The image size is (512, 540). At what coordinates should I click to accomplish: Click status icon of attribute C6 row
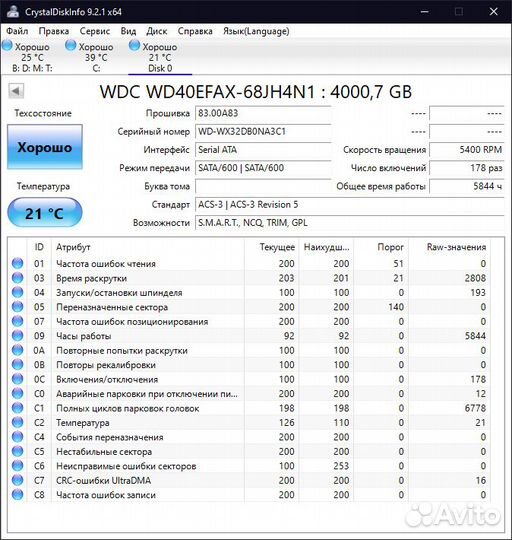(x=18, y=466)
